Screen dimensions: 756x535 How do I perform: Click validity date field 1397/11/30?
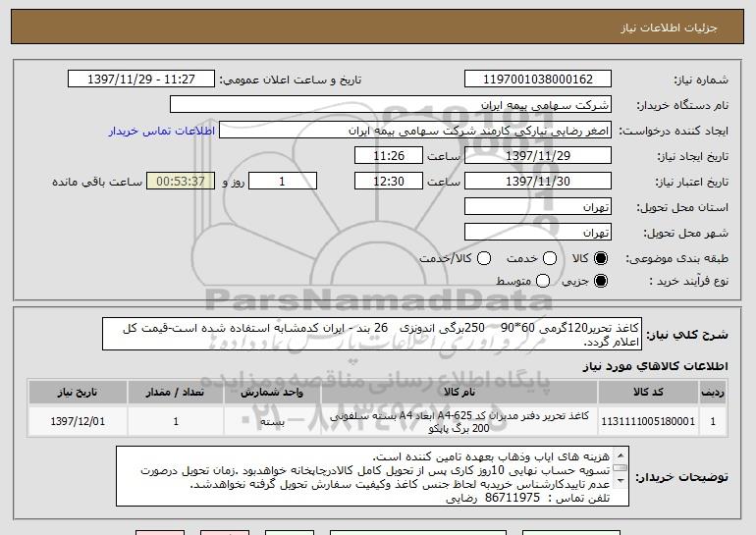coord(538,182)
